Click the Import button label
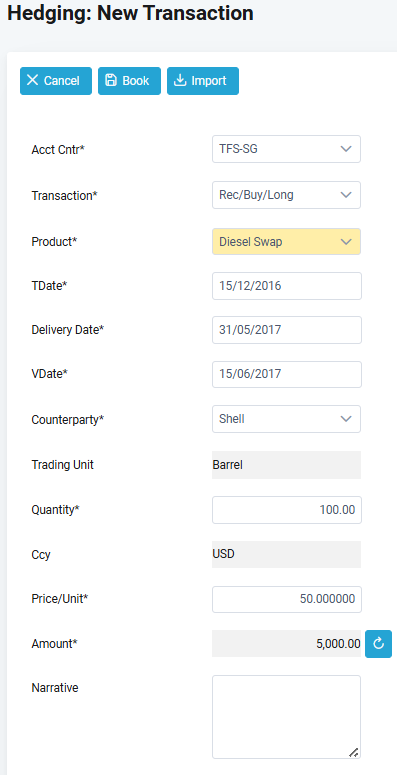The height and width of the screenshot is (775, 397). coord(209,81)
